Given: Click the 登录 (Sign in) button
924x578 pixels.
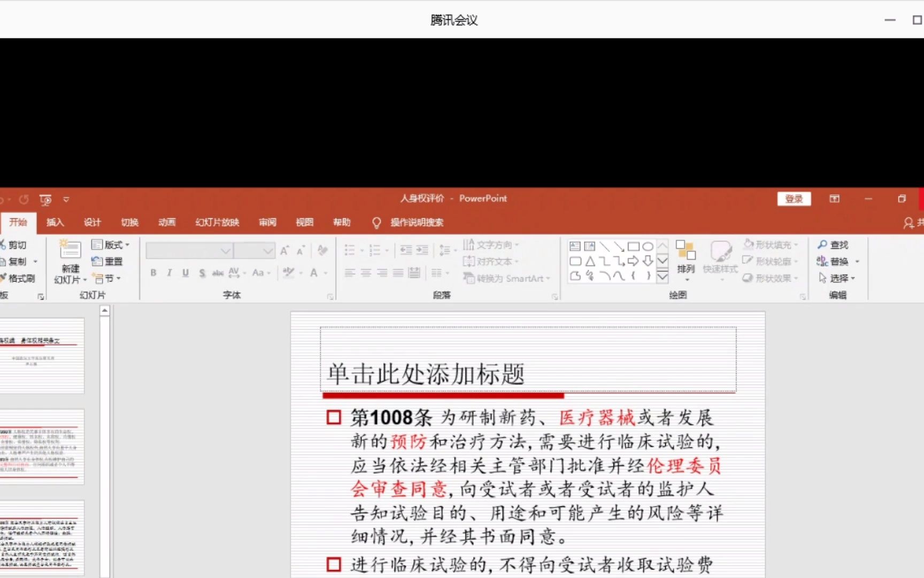Looking at the screenshot, I should click(794, 199).
